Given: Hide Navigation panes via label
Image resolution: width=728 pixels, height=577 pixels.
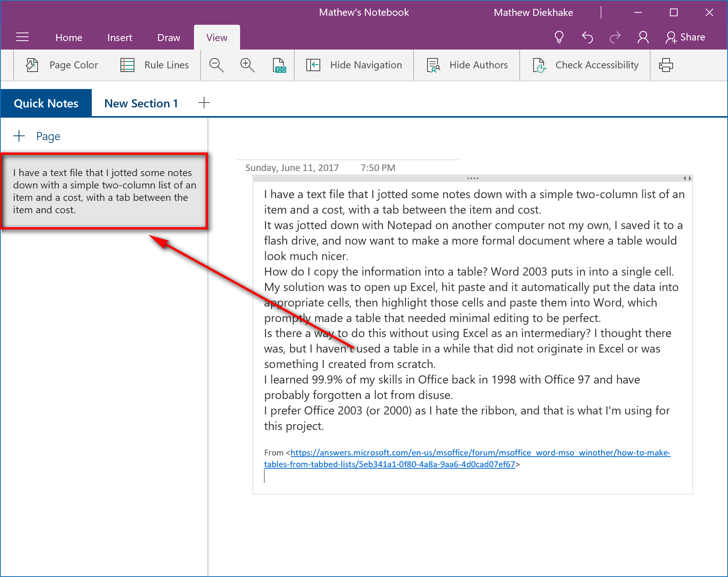Looking at the screenshot, I should 366,65.
